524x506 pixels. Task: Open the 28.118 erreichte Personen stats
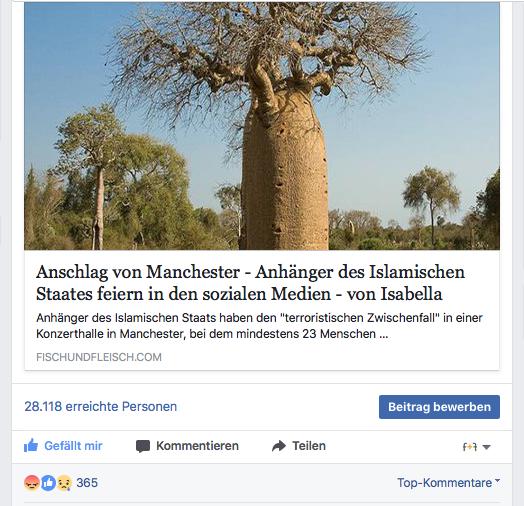click(101, 406)
